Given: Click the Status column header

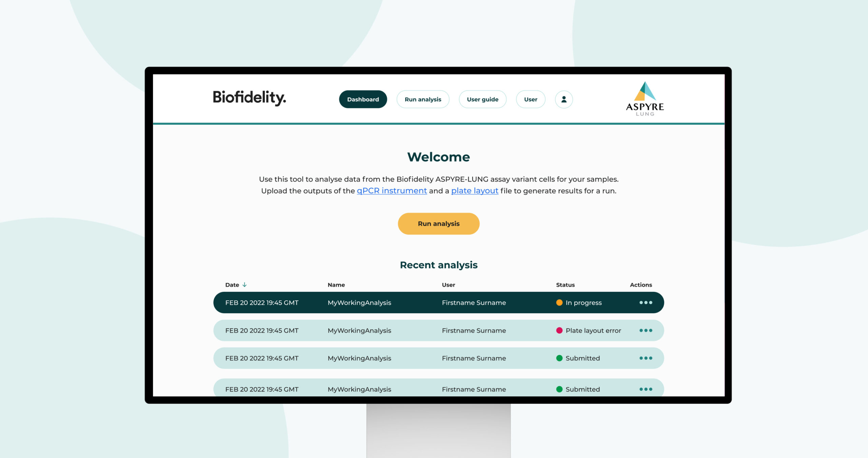Looking at the screenshot, I should [x=565, y=285].
